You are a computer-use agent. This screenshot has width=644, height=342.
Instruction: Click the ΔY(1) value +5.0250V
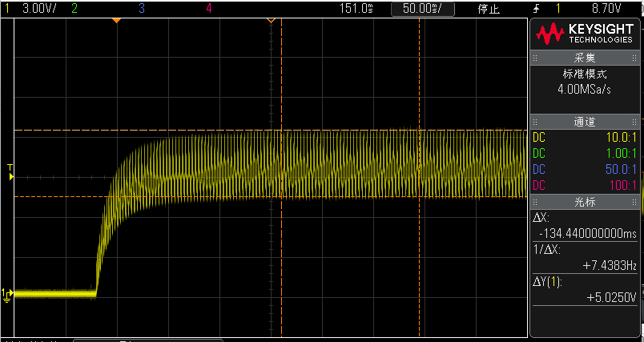[x=612, y=298]
